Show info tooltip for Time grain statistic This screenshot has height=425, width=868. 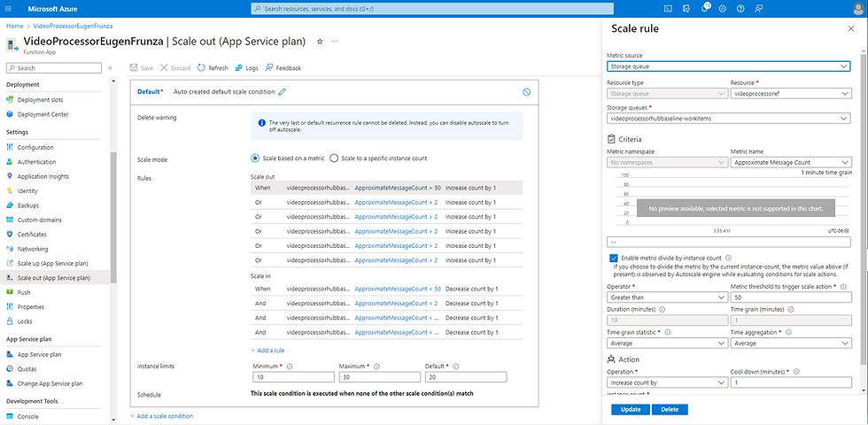pos(667,332)
